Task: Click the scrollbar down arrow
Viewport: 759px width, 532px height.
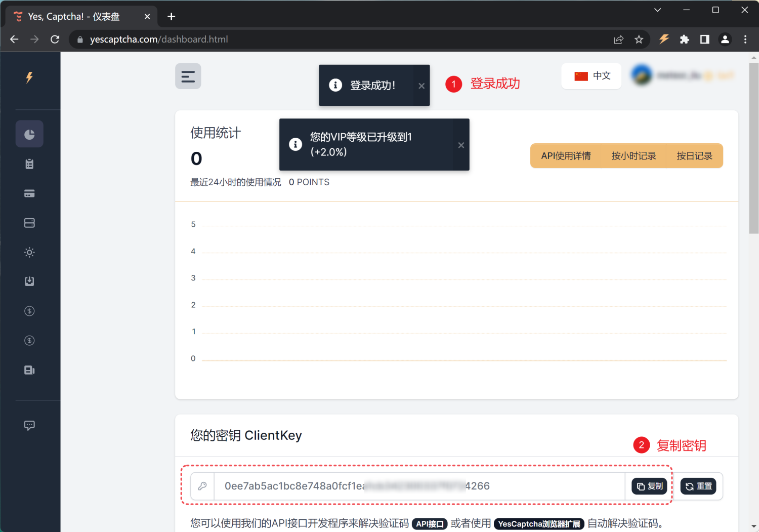Action: (x=754, y=526)
